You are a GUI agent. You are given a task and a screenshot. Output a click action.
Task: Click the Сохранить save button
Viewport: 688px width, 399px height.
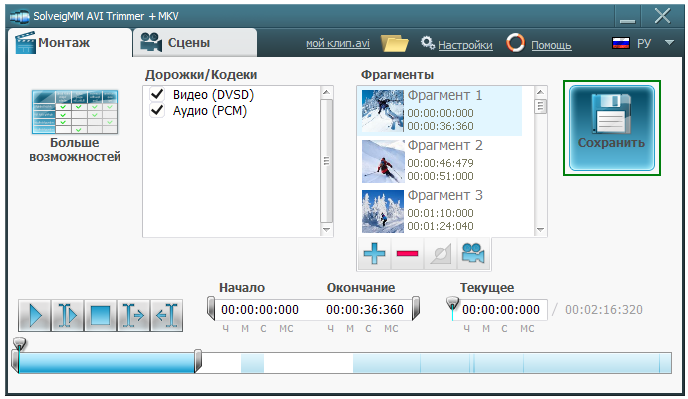coord(612,128)
